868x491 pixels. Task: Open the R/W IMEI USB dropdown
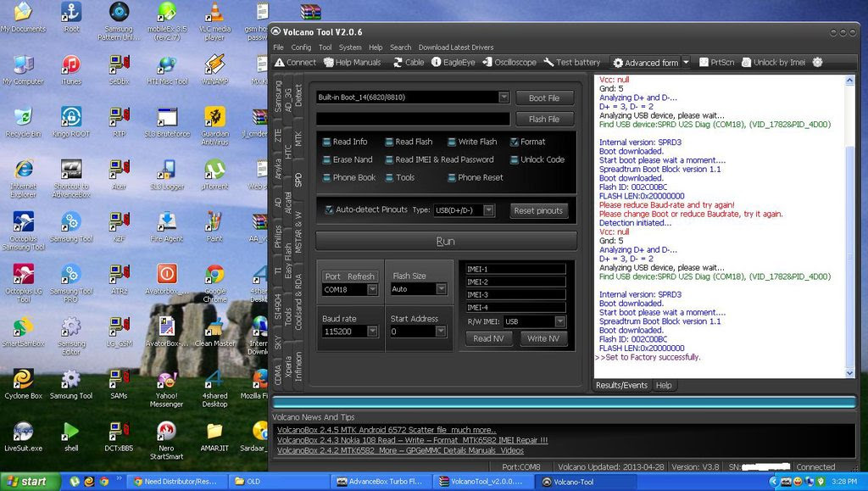point(560,321)
